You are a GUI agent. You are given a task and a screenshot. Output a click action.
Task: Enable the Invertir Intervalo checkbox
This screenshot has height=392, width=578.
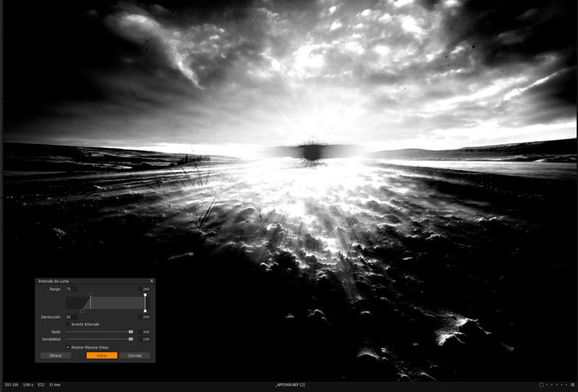tap(68, 324)
